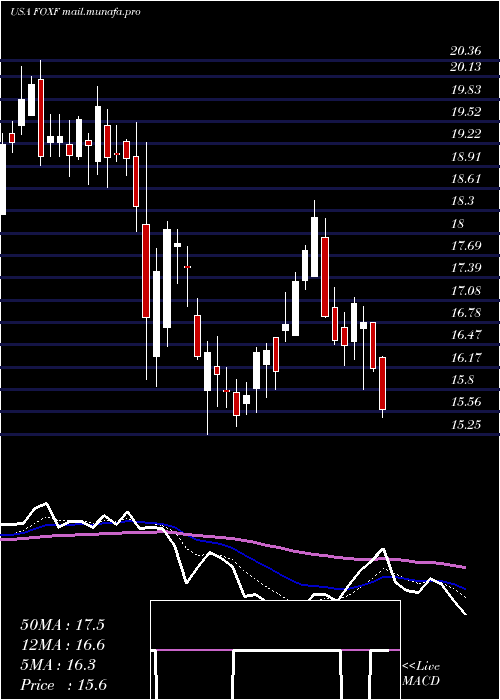Click the 'USA FOXF mail.munafa.pro' title text

click(75, 12)
